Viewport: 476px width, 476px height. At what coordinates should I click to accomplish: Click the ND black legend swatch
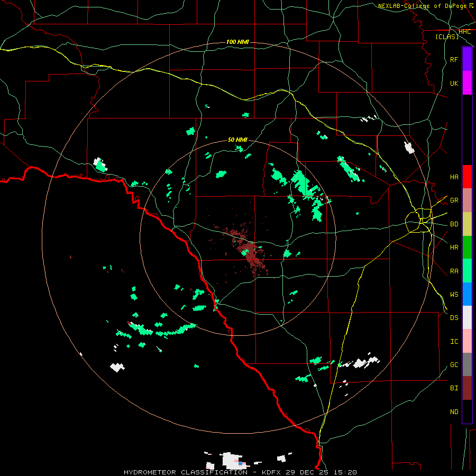[467, 411]
